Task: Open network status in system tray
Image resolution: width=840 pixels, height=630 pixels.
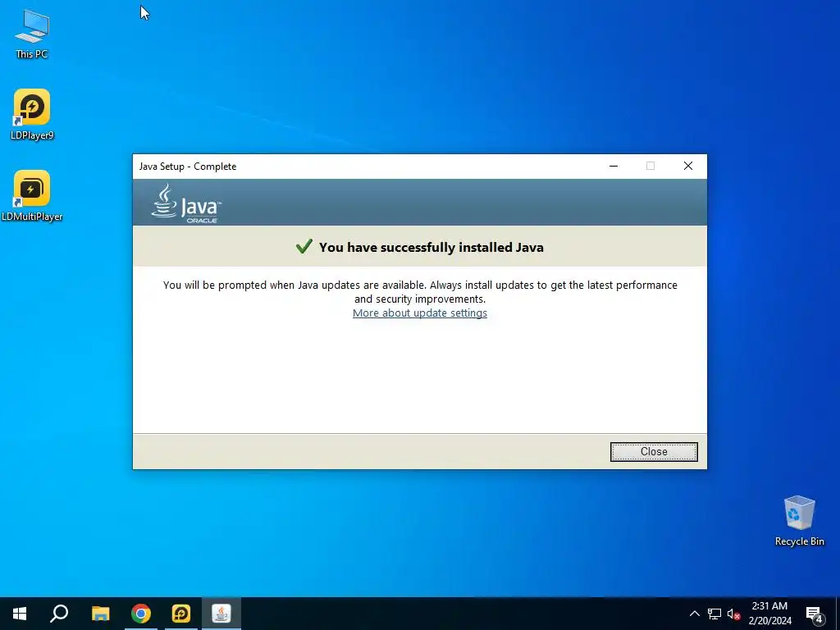Action: click(714, 614)
